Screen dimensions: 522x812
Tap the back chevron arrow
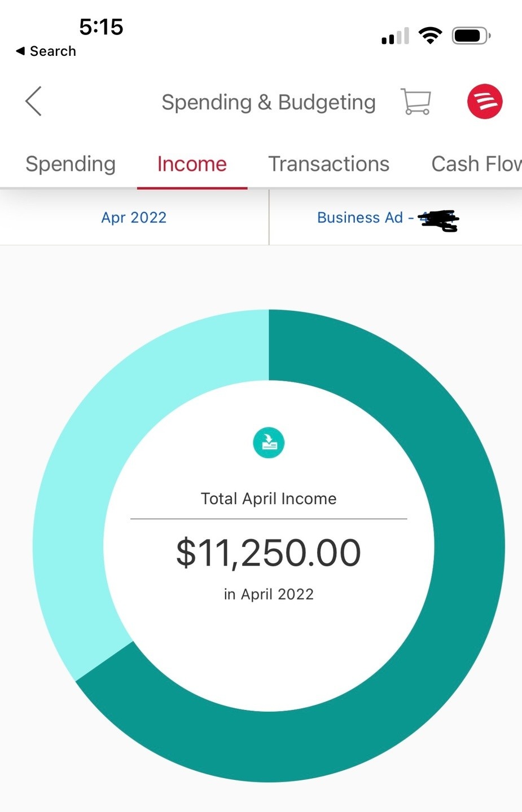(x=34, y=101)
